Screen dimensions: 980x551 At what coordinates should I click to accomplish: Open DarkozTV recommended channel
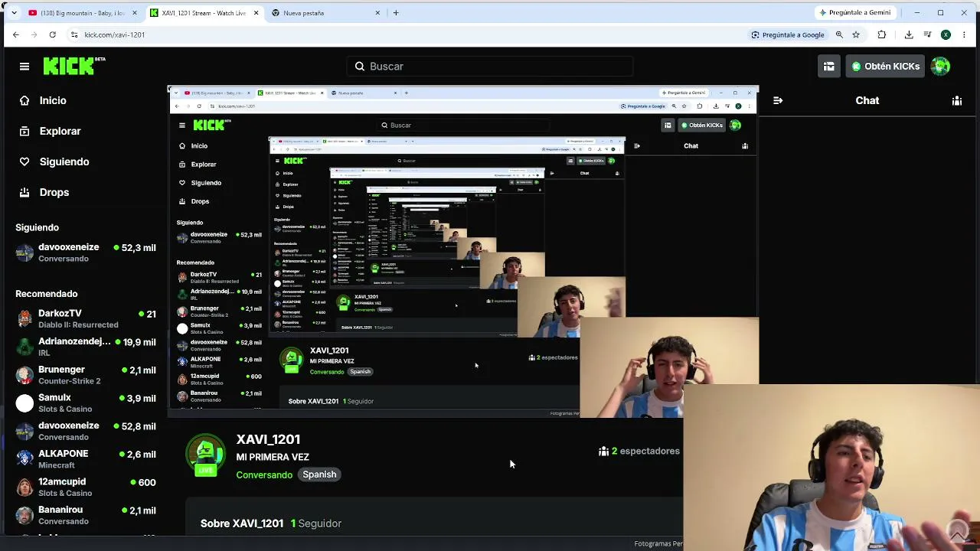pyautogui.click(x=86, y=318)
